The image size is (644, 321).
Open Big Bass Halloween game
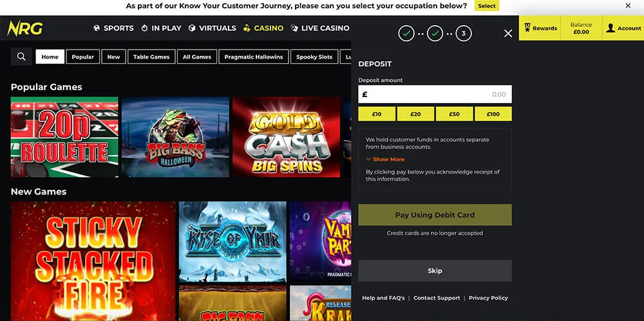(x=175, y=137)
